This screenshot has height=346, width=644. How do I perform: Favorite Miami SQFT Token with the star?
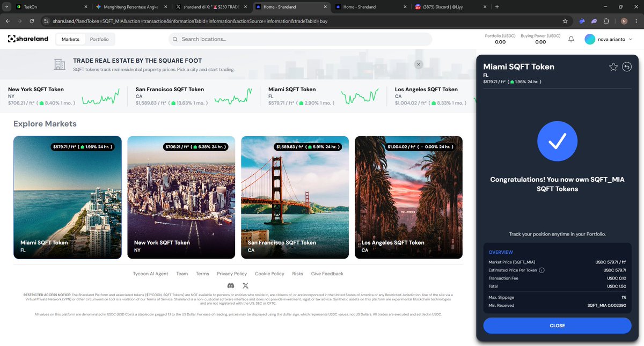pyautogui.click(x=613, y=67)
